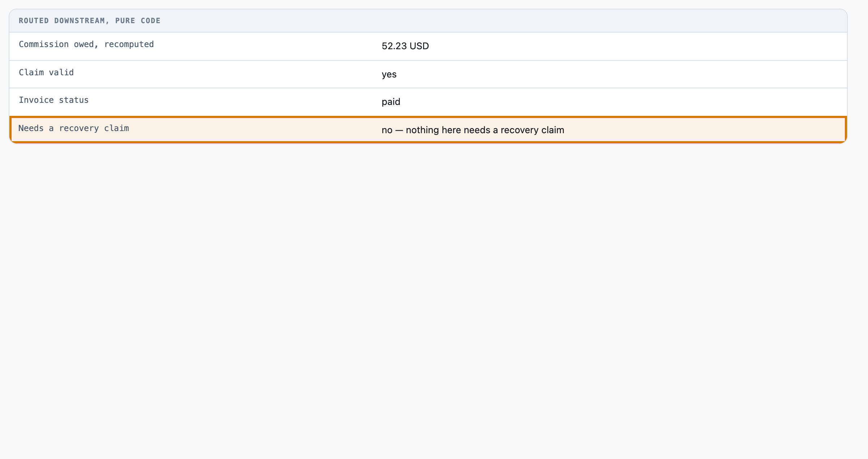Viewport: 868px width, 459px height.
Task: Select the 'Commission owed, recomputed' label
Action: click(x=86, y=44)
